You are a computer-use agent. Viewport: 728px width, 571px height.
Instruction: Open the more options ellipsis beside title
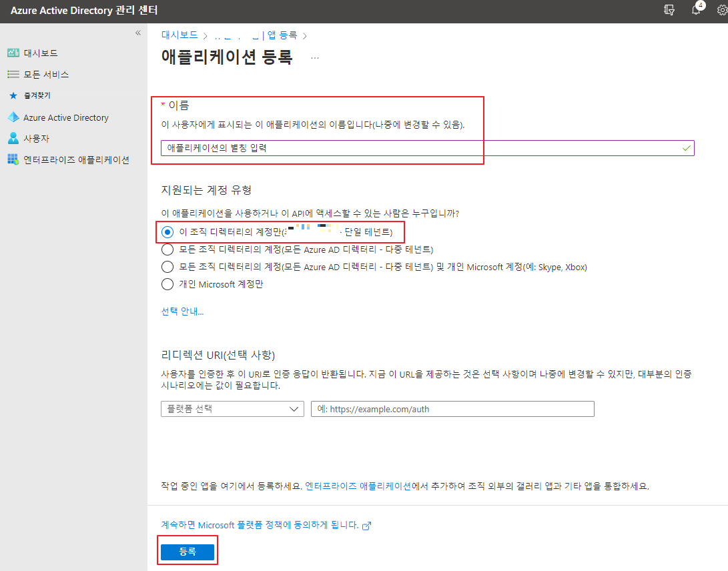pos(315,57)
